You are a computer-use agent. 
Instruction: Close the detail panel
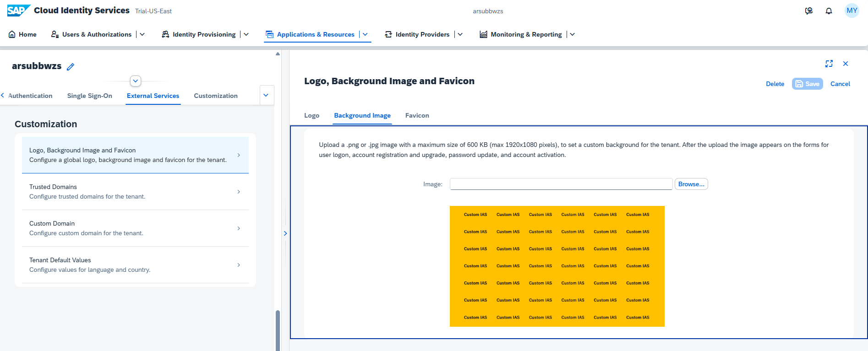(x=846, y=64)
